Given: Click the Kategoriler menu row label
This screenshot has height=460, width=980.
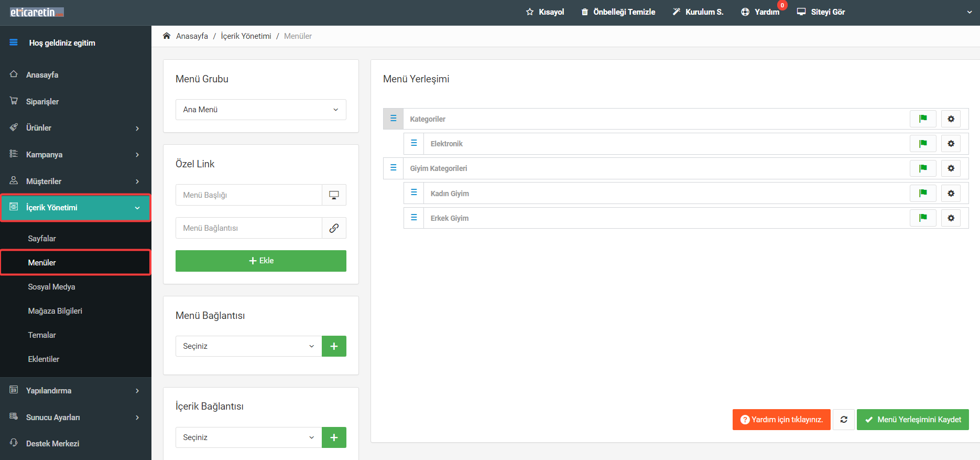Looking at the screenshot, I should click(428, 119).
